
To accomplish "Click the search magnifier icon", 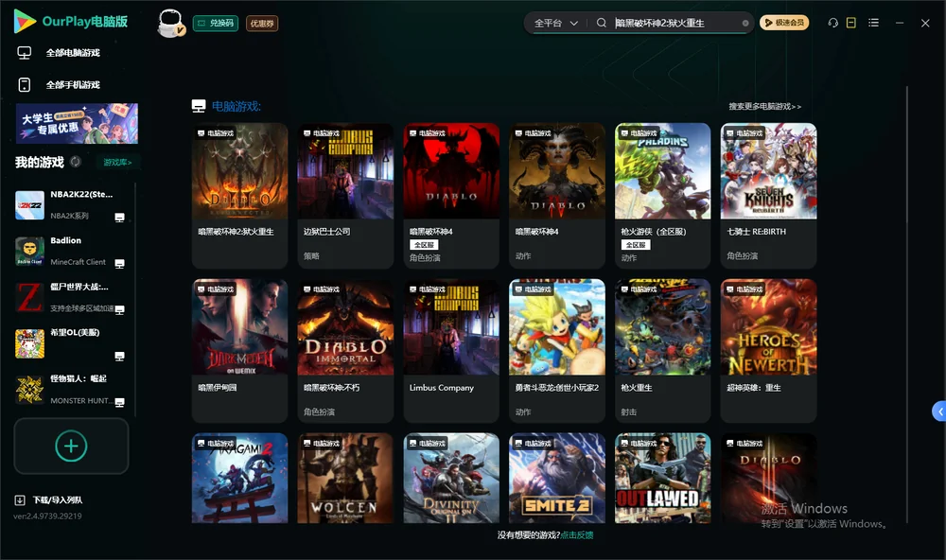I will pos(602,23).
